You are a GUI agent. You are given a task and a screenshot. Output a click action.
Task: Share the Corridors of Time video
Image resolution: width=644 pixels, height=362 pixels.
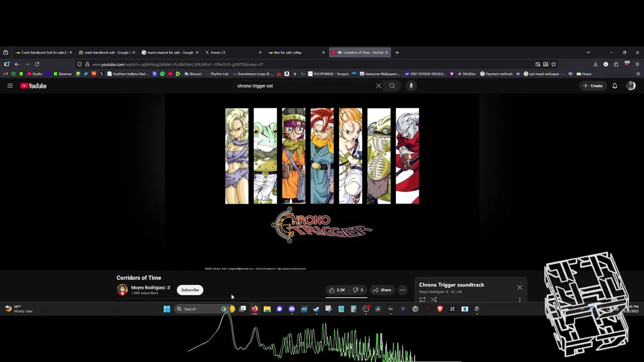coord(382,290)
